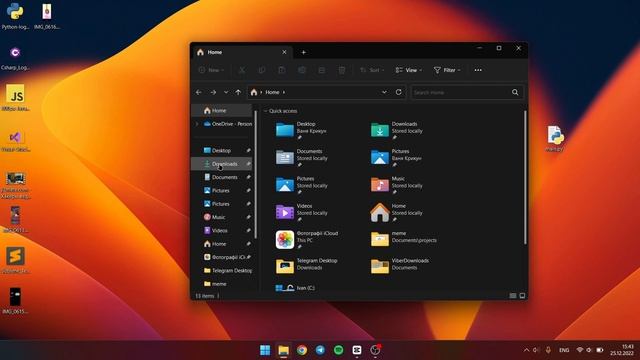Open the See more three-dots menu
Screen dimensions: 640x360
pyautogui.click(x=478, y=70)
